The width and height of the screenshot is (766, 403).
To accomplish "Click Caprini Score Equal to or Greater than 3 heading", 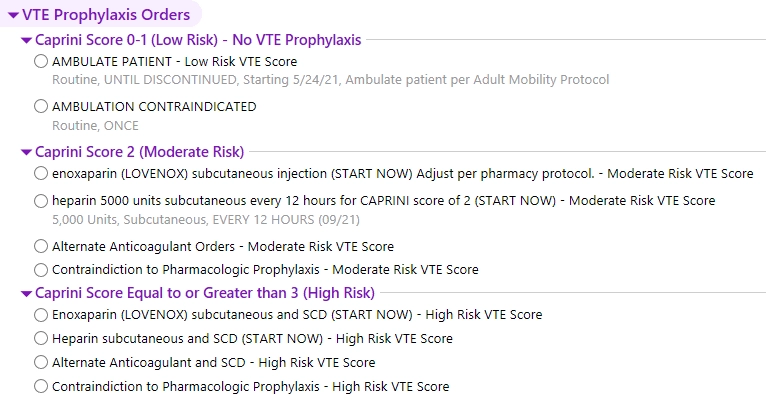I will coord(204,294).
